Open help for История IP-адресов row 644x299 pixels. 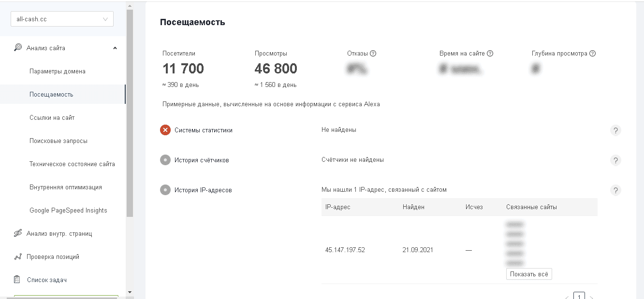615,190
